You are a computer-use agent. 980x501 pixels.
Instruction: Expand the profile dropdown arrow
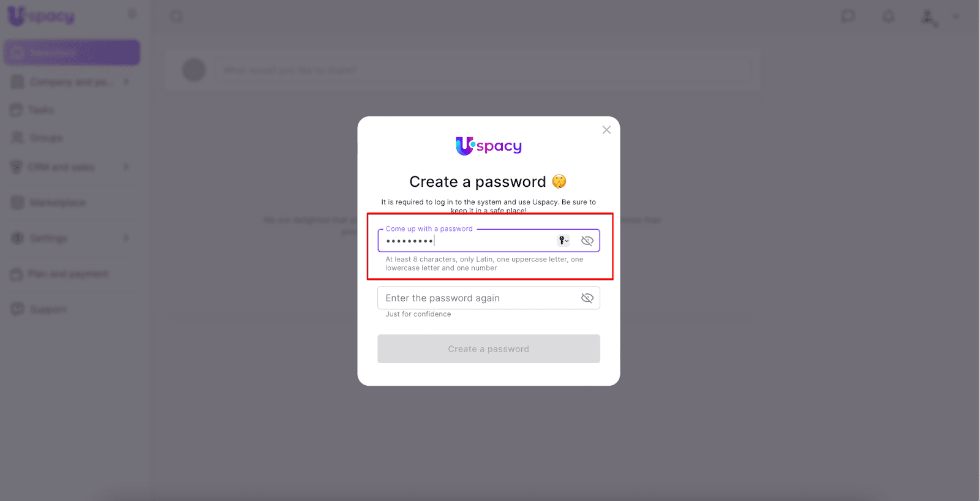pos(956,17)
